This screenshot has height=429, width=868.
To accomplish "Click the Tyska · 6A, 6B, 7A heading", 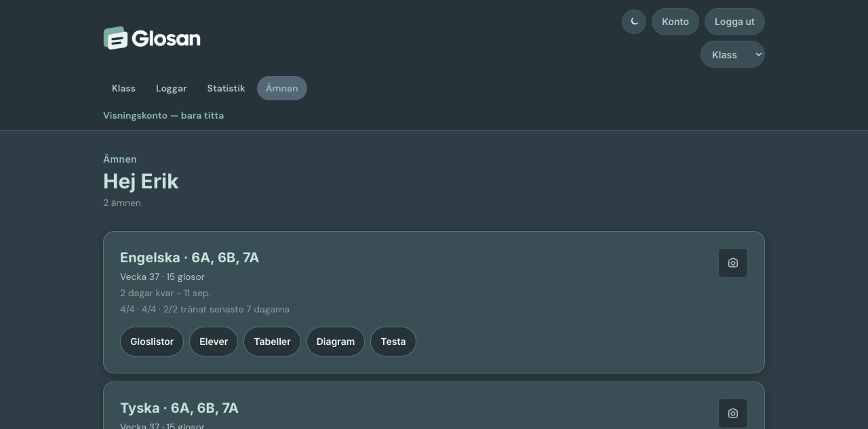I will point(179,408).
